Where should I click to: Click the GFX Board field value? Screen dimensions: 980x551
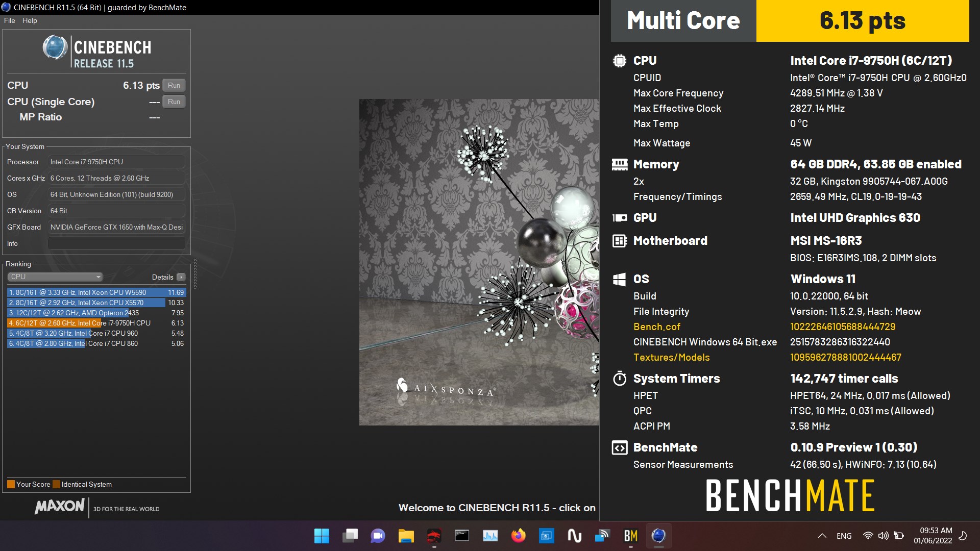(116, 227)
